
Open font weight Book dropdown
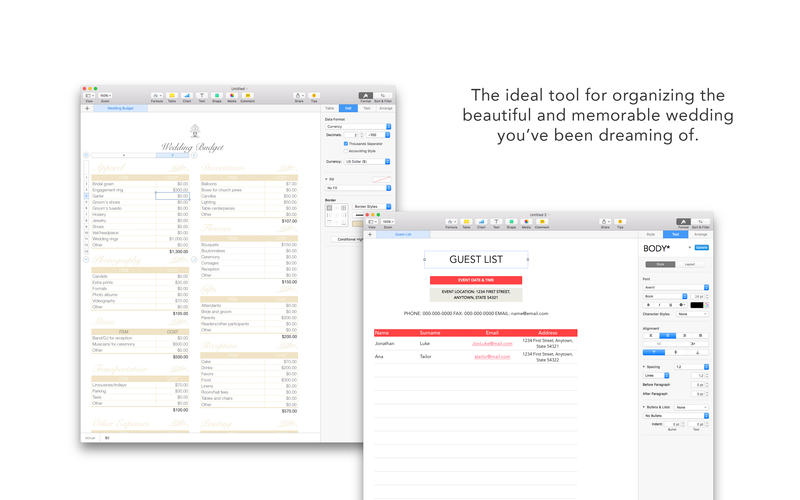(x=665, y=296)
